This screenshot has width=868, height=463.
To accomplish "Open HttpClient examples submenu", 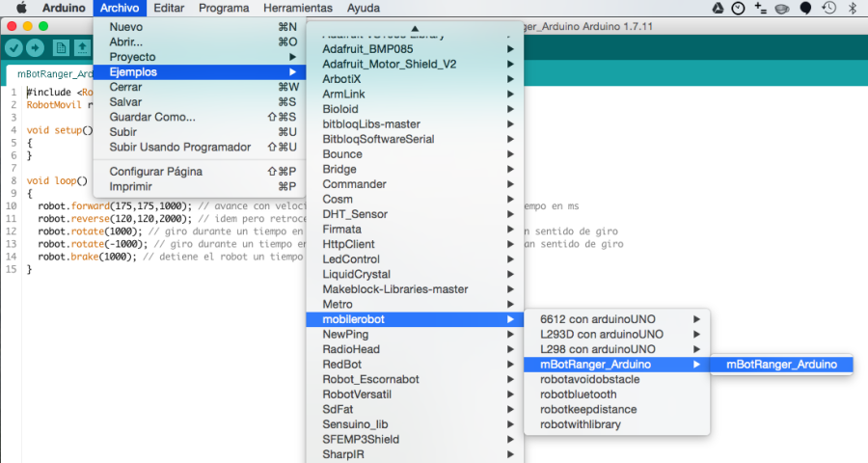I will (415, 244).
